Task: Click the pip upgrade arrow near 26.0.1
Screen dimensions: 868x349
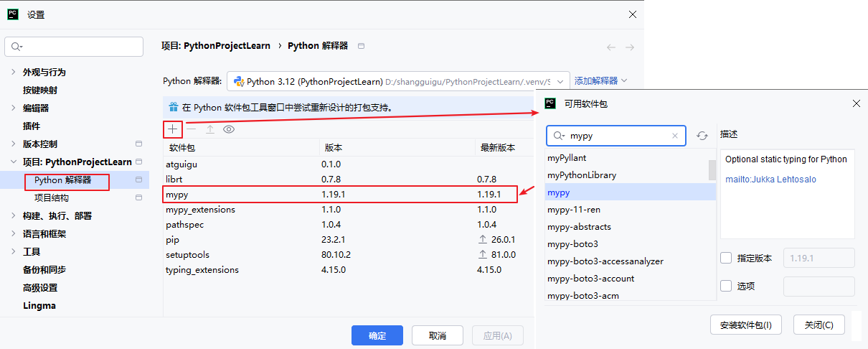Action: [x=483, y=239]
